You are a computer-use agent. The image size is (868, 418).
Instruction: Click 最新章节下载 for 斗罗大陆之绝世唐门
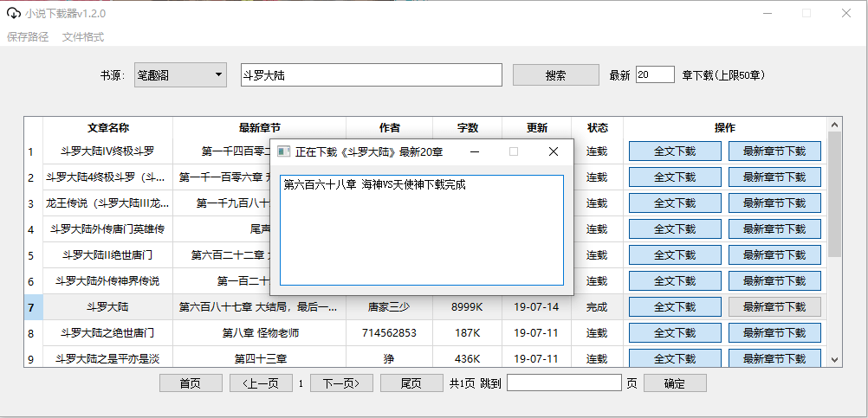774,333
